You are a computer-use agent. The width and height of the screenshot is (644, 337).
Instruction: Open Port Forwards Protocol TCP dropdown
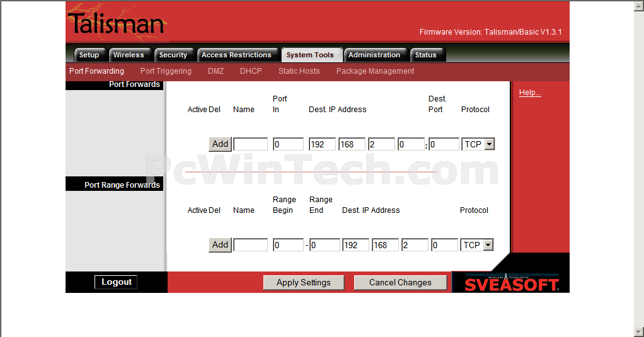478,144
